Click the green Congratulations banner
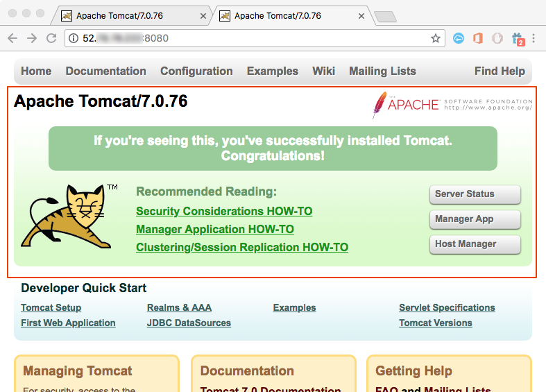This screenshot has height=392, width=546. tap(273, 148)
